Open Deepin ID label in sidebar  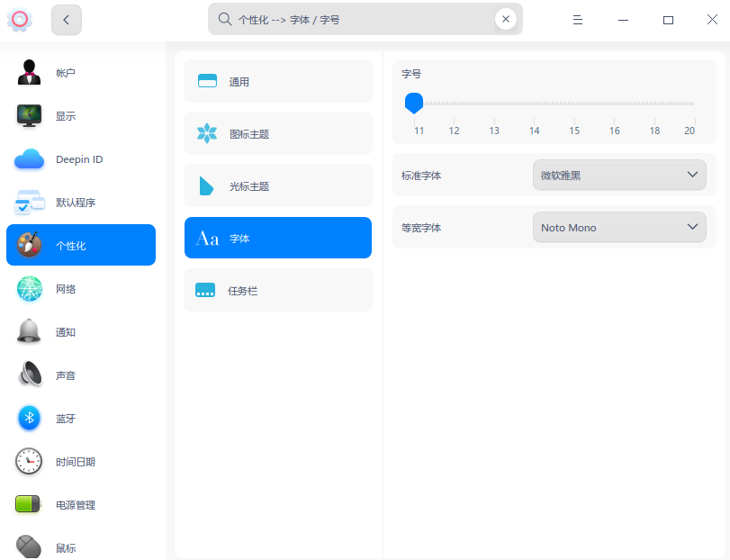pos(79,159)
